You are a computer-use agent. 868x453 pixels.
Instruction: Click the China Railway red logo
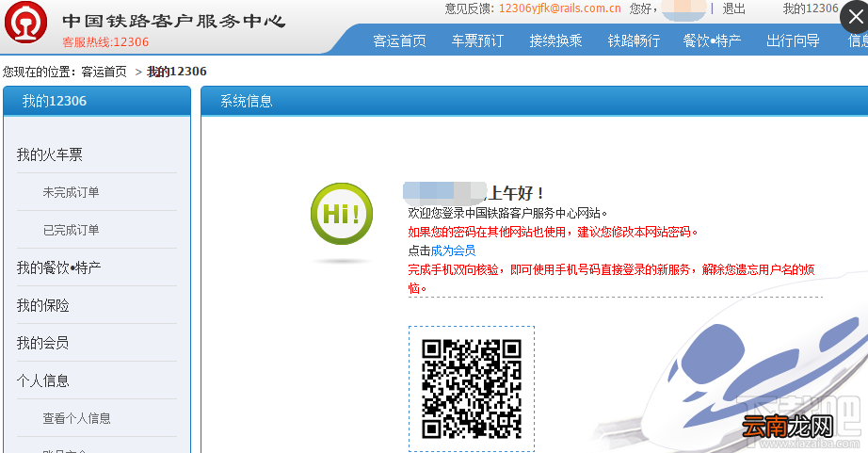[x=25, y=24]
